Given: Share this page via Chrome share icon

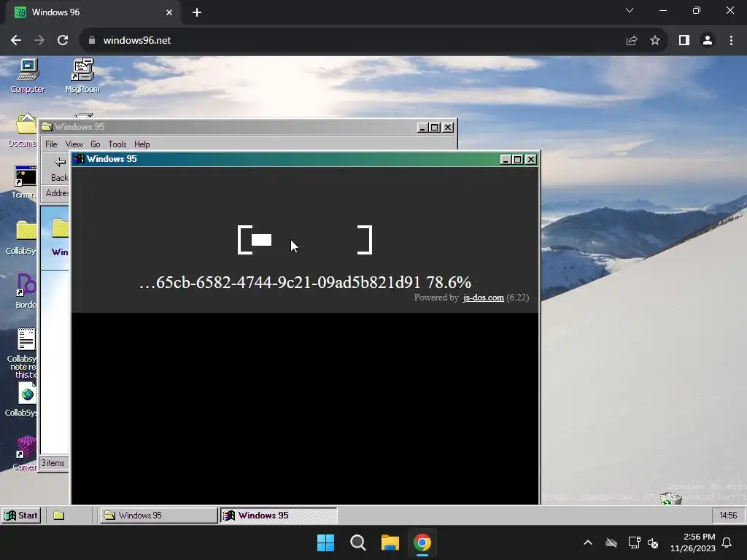Looking at the screenshot, I should click(x=632, y=41).
